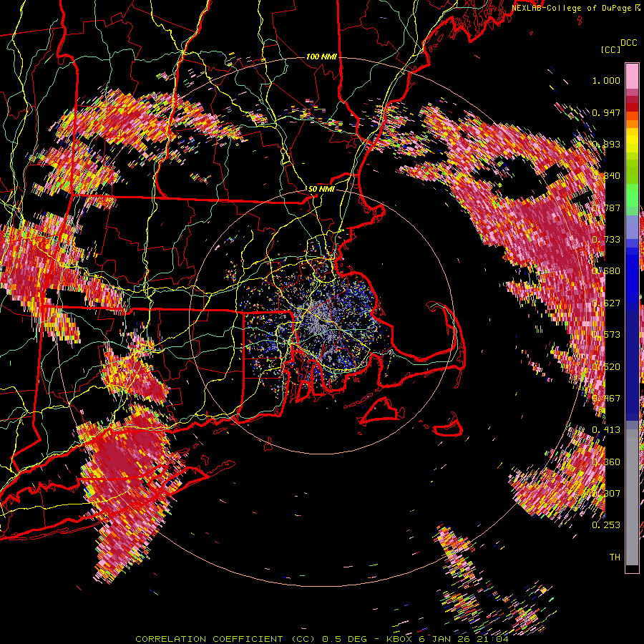Image resolution: width=644 pixels, height=644 pixels.
Task: Pick the light pink top color bar segment
Action: pos(632,76)
